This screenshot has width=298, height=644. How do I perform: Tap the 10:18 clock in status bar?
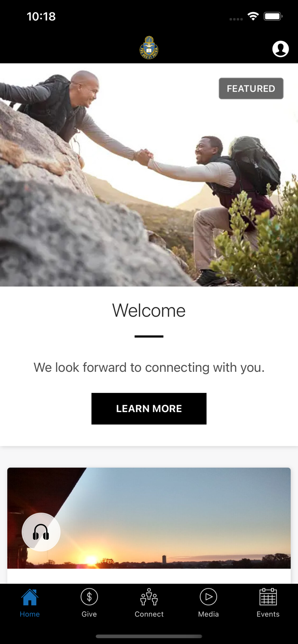(x=41, y=16)
